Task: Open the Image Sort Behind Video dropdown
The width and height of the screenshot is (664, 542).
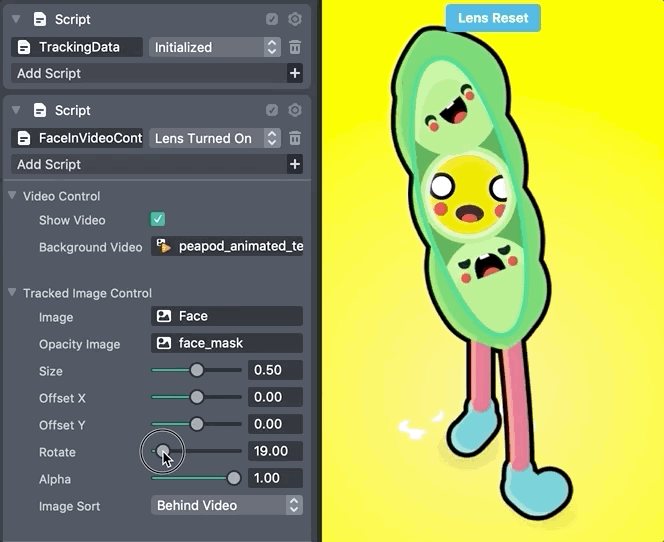Action: tap(227, 505)
